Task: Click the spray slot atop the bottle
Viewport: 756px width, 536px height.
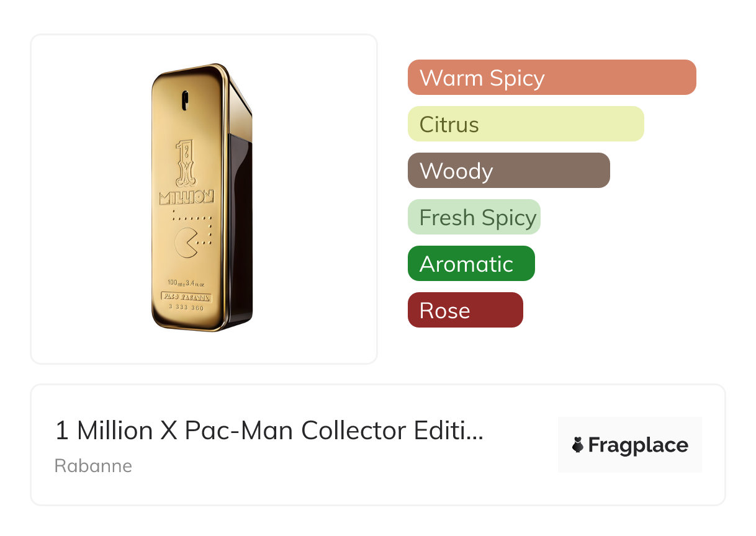Action: click(x=185, y=100)
